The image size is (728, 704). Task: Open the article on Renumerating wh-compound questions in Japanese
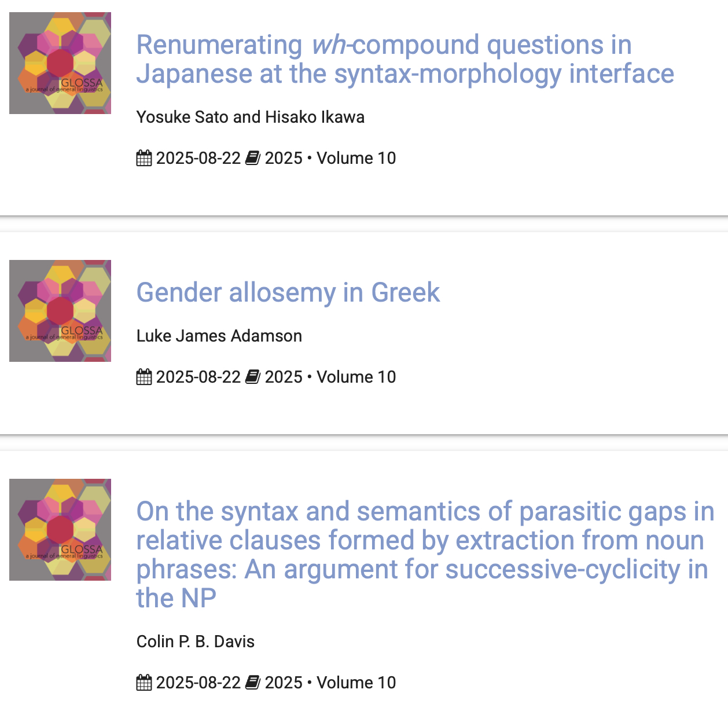click(405, 59)
